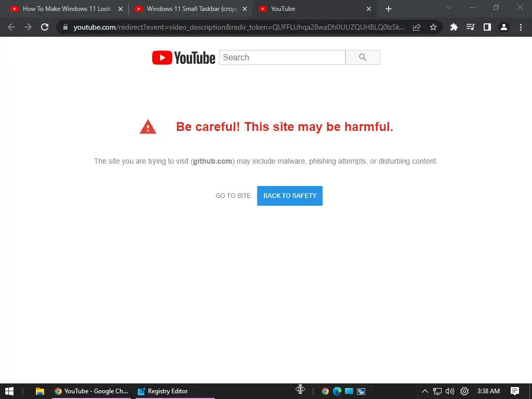
Task: Open Chrome three-dot menu
Action: 521,27
